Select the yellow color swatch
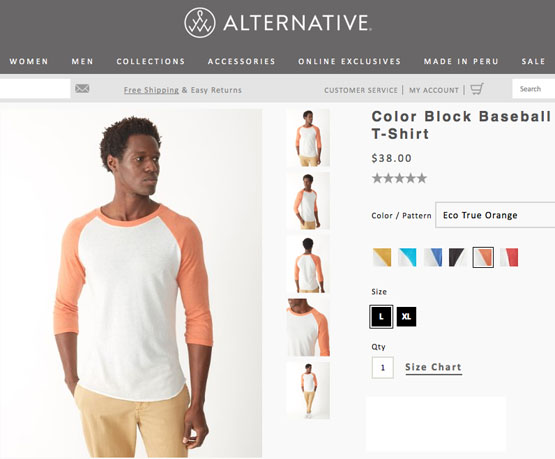 [382, 257]
